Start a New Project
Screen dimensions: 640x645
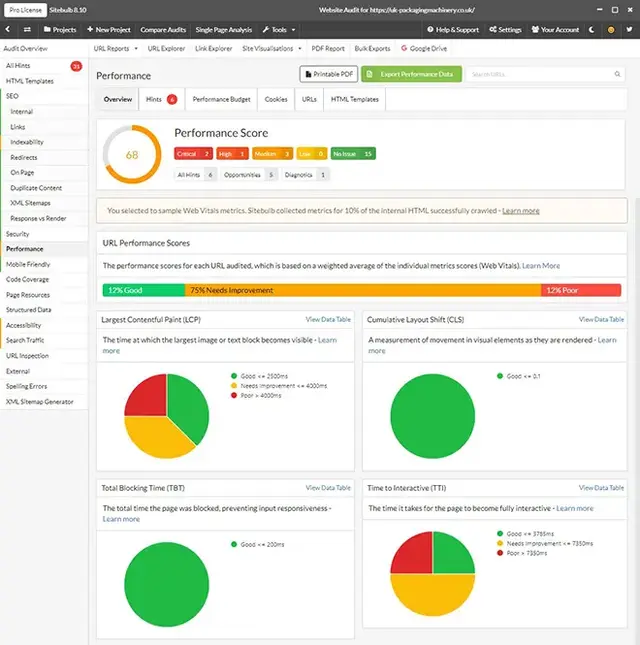coord(109,30)
